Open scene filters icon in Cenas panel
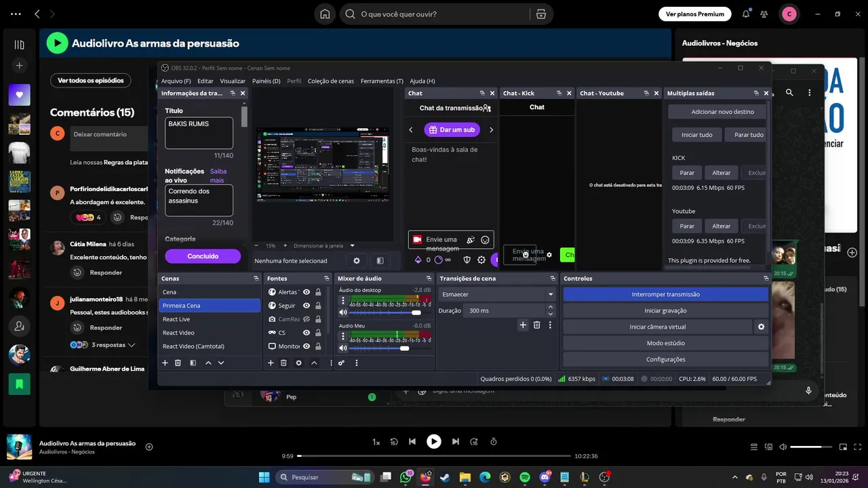This screenshot has height=488, width=868. tap(193, 363)
